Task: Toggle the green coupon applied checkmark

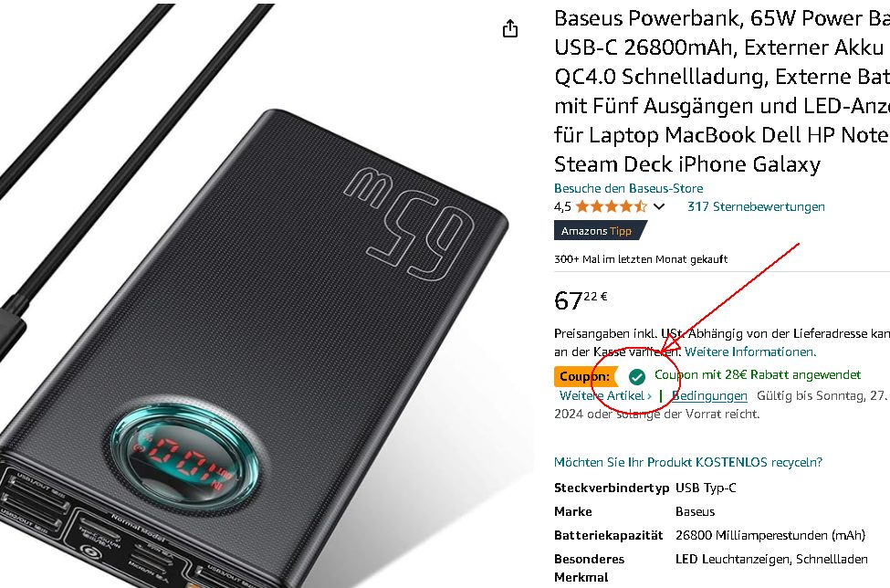Action: pos(637,376)
